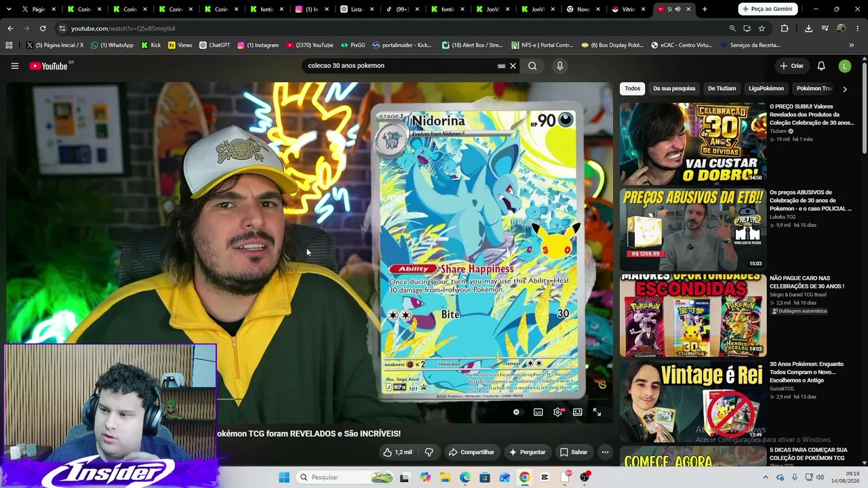Open '5 DICAS PARA COMEÇAR' video title
Screen dimensions: 868x488
(x=808, y=453)
